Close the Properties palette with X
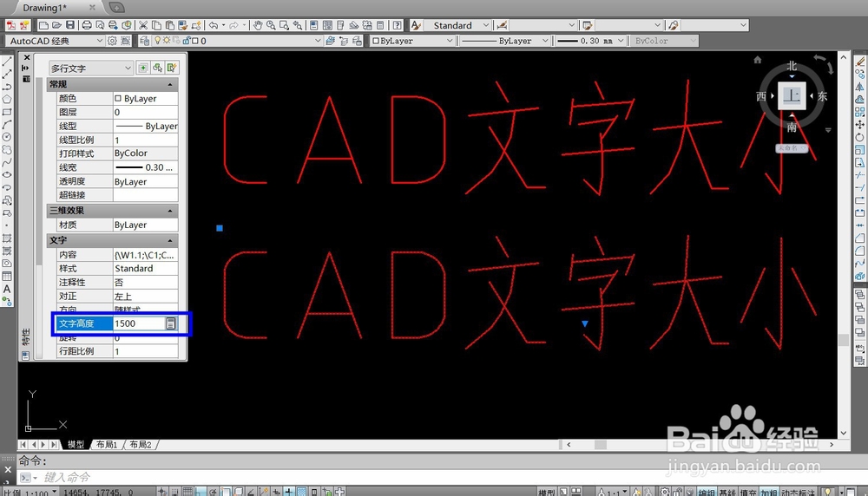This screenshot has height=496, width=868. (x=27, y=57)
